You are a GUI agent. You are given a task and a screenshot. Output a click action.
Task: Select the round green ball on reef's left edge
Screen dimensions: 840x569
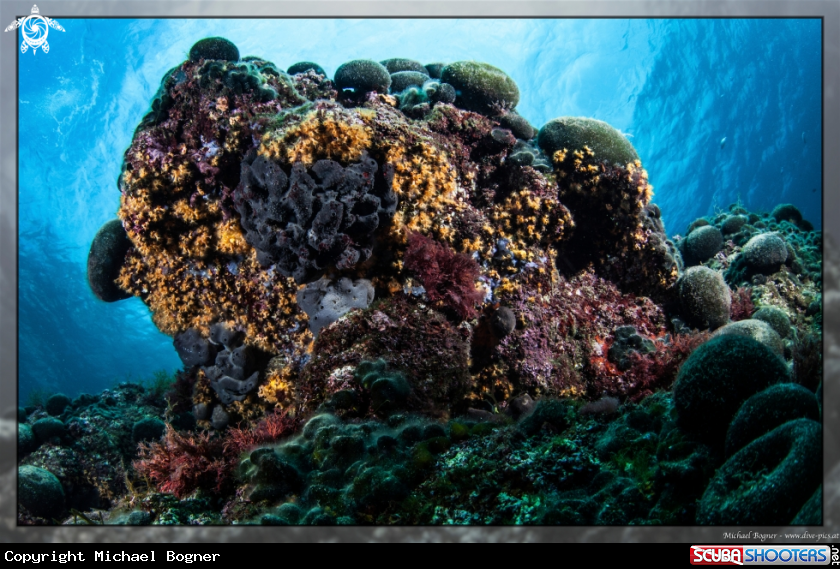[x=106, y=260]
